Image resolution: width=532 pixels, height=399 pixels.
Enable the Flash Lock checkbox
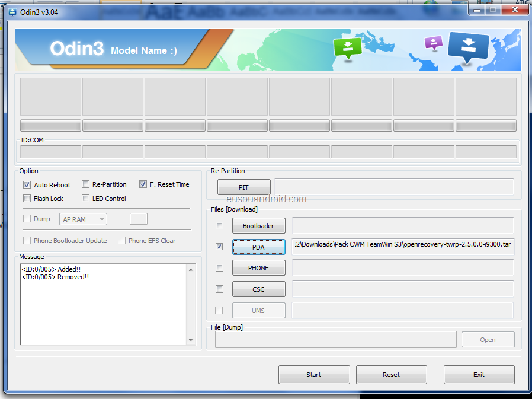click(27, 198)
